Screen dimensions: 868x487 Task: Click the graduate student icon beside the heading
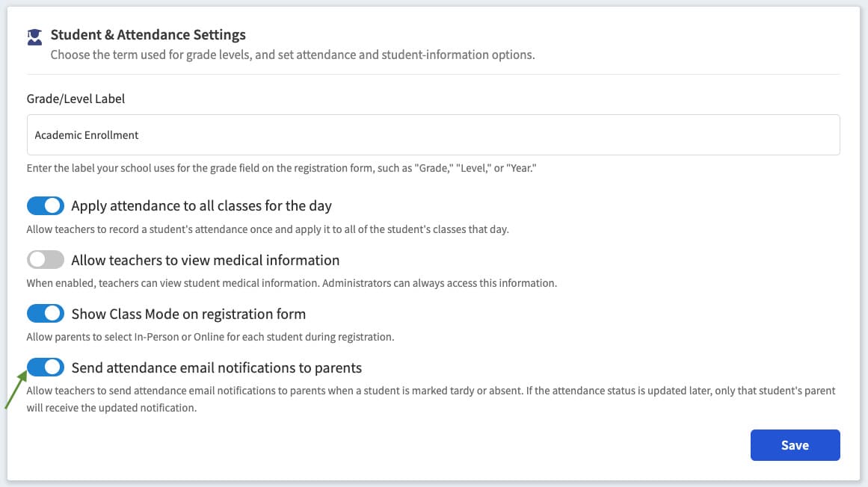pos(34,37)
